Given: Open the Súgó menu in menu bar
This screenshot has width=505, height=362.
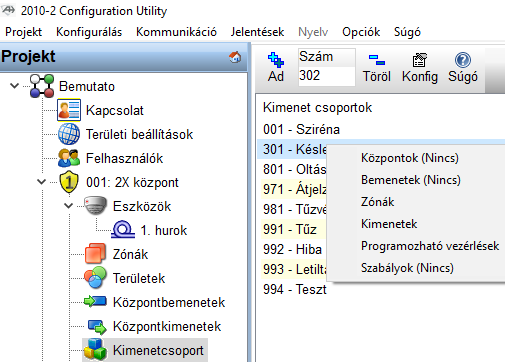Looking at the screenshot, I should 407,32.
